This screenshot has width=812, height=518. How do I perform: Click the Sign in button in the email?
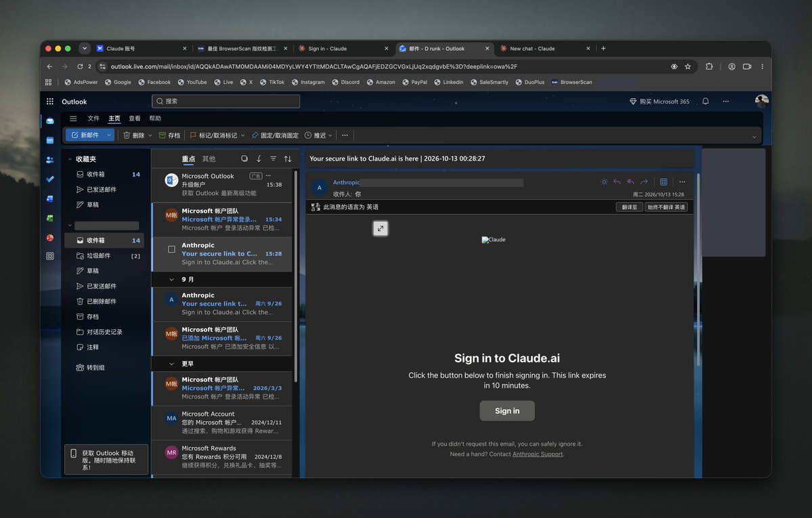click(x=507, y=411)
